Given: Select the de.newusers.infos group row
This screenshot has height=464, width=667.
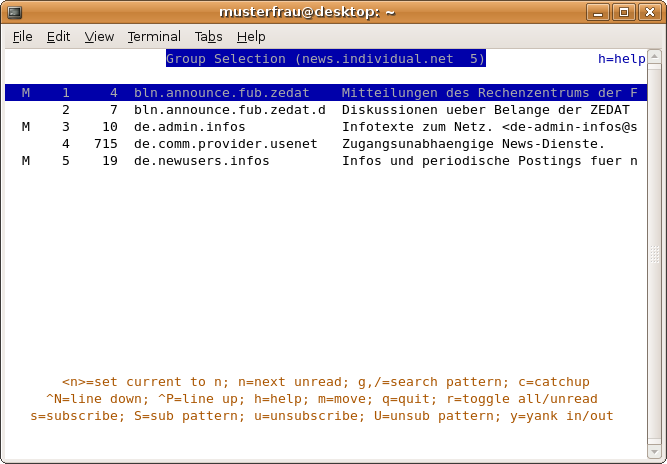Looking at the screenshot, I should [x=326, y=161].
